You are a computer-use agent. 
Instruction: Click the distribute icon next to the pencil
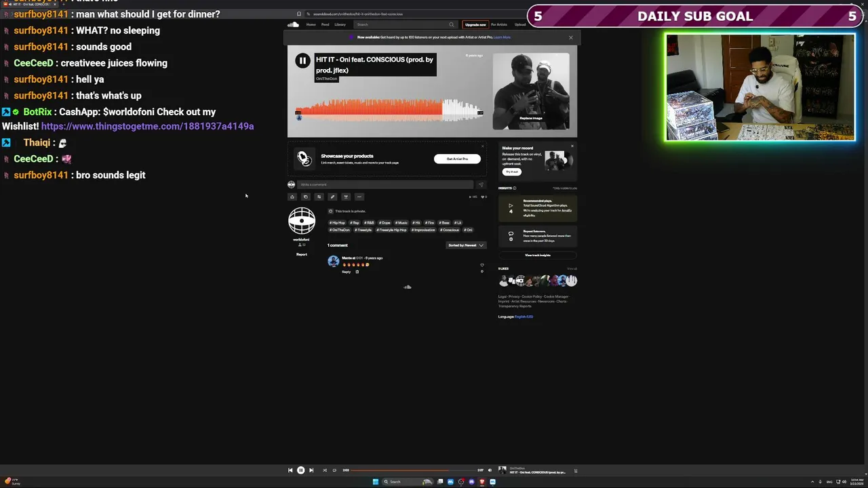(x=346, y=197)
